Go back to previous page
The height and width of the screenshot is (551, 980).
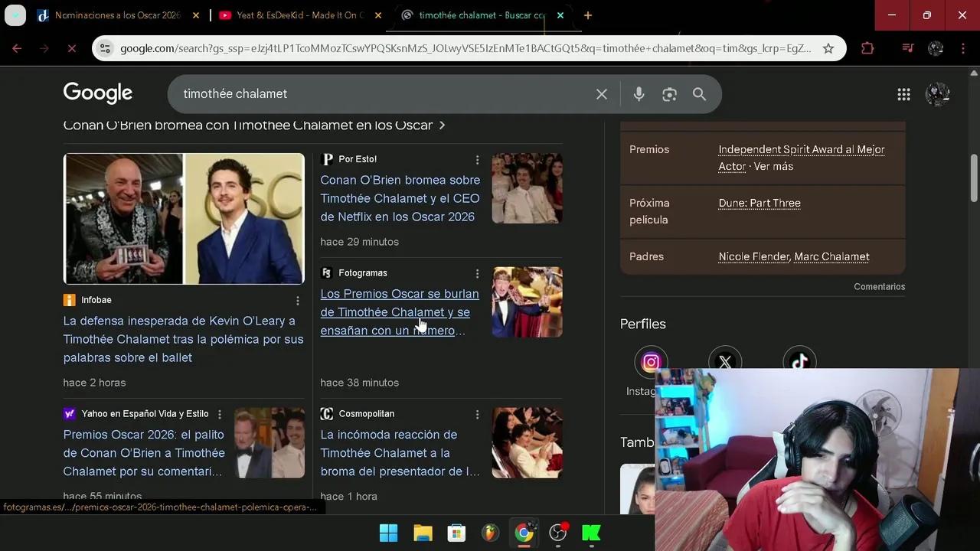coord(17,48)
